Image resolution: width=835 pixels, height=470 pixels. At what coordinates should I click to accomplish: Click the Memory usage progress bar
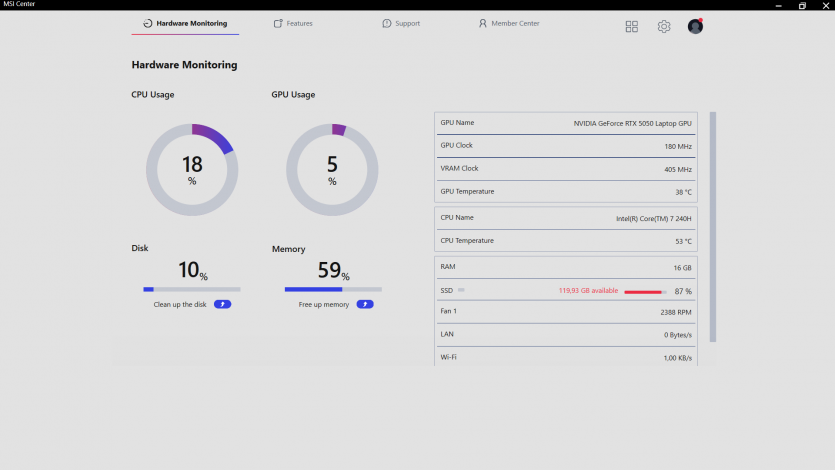(332, 289)
